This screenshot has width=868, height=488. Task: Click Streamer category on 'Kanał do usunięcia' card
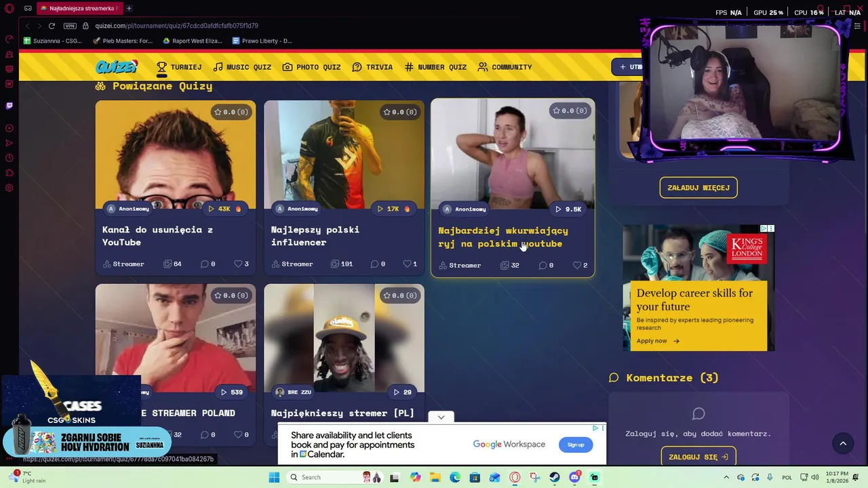pyautogui.click(x=123, y=264)
